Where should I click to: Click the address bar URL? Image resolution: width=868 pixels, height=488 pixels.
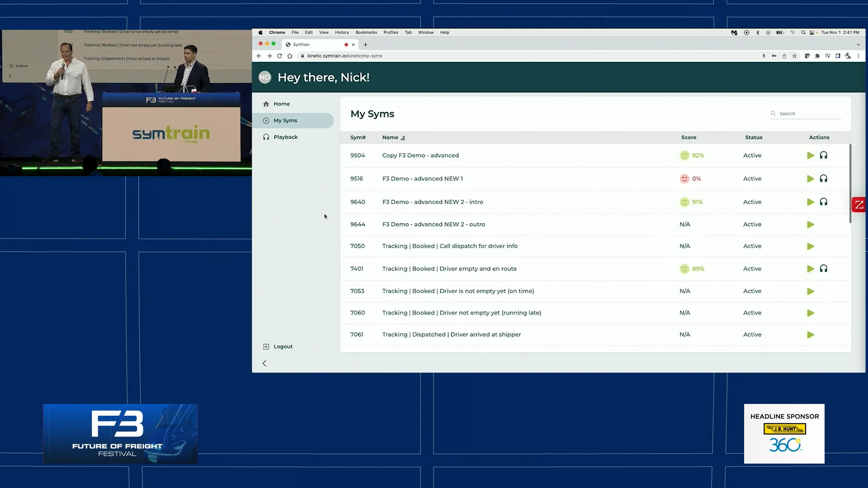[345, 56]
